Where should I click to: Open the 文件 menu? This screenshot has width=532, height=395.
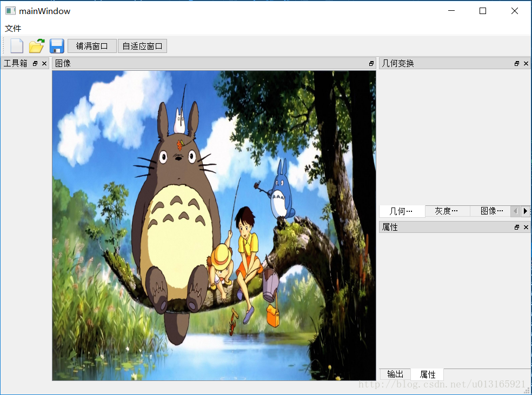[x=13, y=29]
